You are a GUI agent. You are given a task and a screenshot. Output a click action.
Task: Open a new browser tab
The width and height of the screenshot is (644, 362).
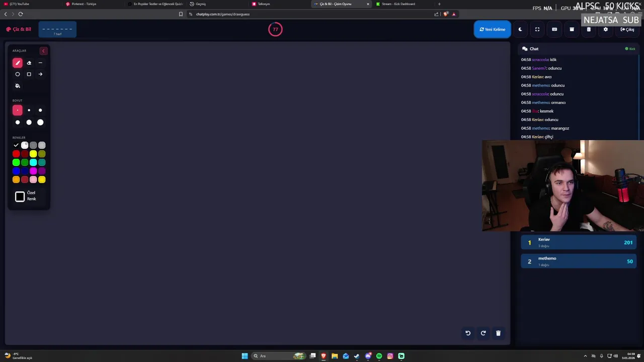439,4
